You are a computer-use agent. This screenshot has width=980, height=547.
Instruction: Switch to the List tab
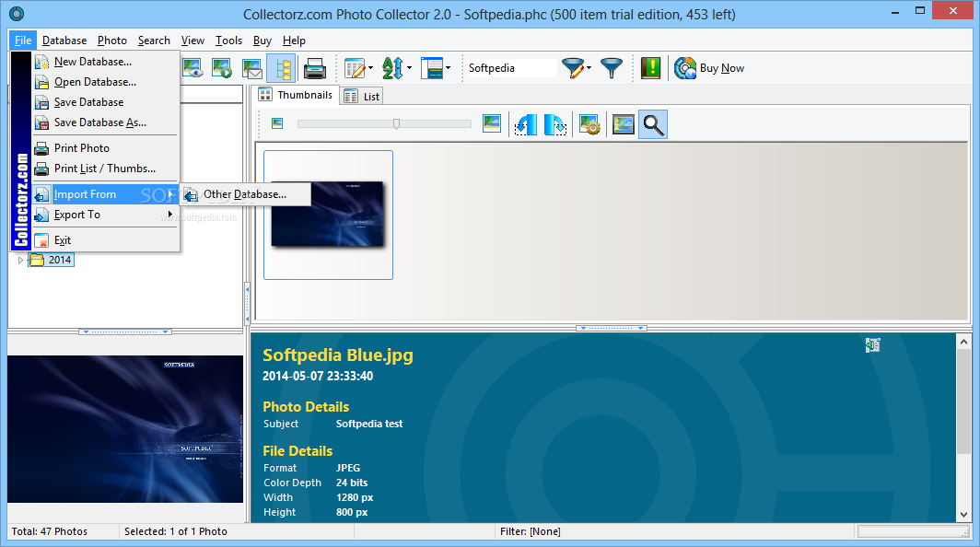[362, 97]
